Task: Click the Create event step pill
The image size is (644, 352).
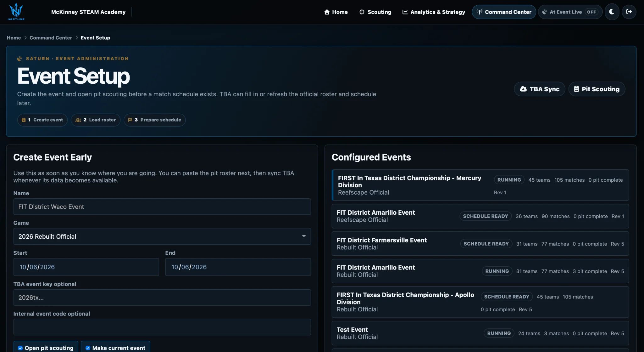Action: pyautogui.click(x=42, y=120)
